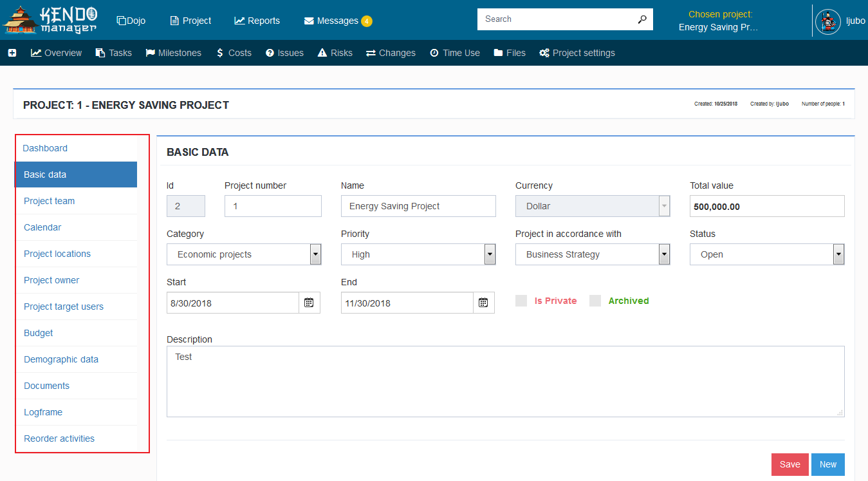Open Reorder activities in sidebar

[x=76, y=439]
